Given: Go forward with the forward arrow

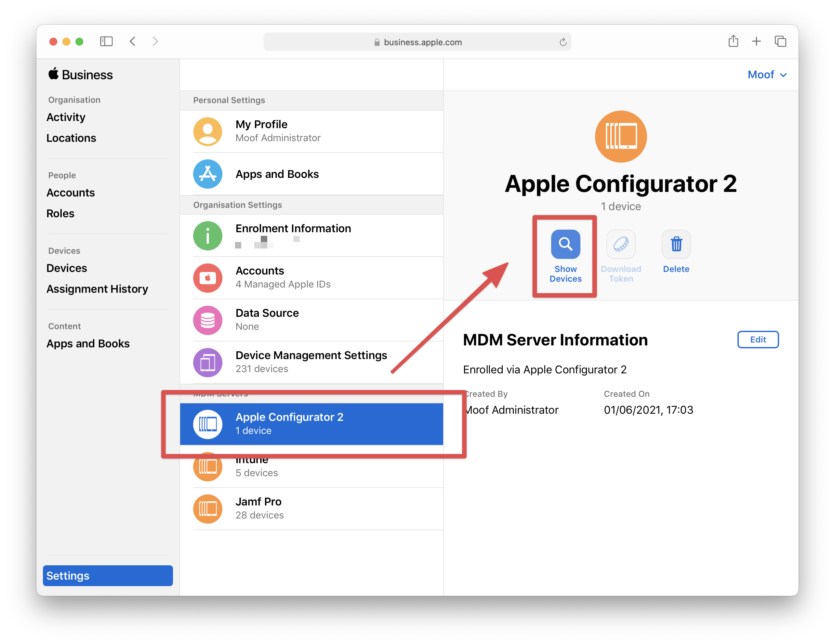Looking at the screenshot, I should (x=155, y=41).
